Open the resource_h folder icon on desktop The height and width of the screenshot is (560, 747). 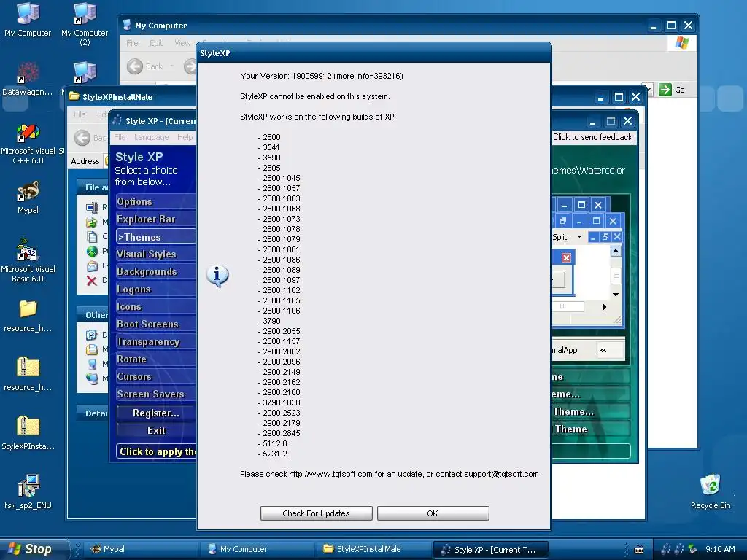[x=28, y=315]
